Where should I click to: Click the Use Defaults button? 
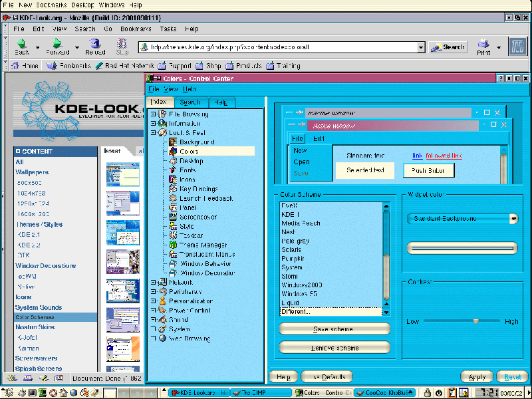[327, 376]
